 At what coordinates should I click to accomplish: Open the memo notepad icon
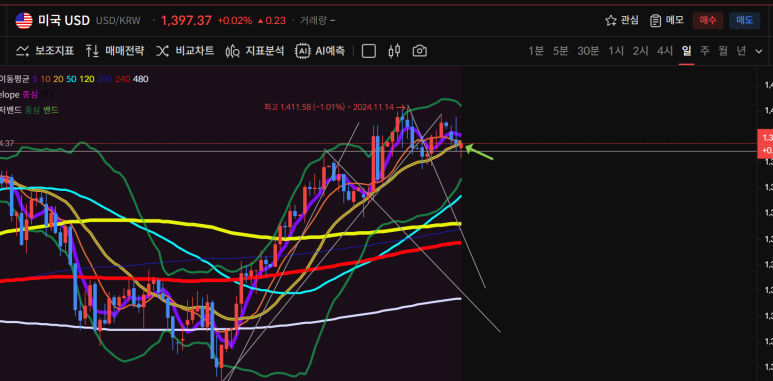[655, 20]
